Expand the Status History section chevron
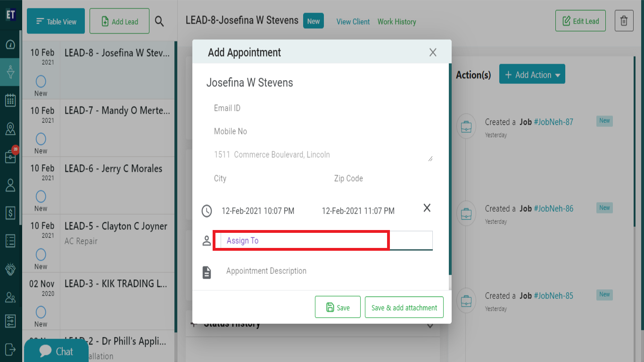This screenshot has height=362, width=644. [x=430, y=325]
